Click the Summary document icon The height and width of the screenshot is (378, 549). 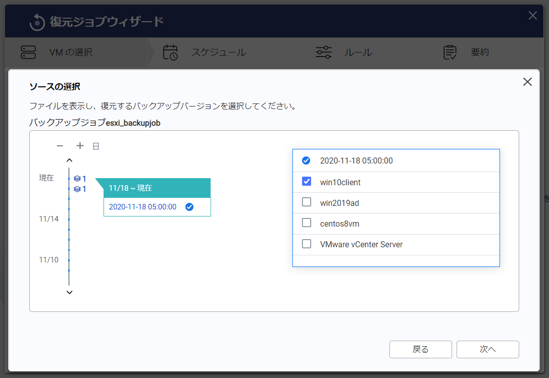click(x=450, y=52)
